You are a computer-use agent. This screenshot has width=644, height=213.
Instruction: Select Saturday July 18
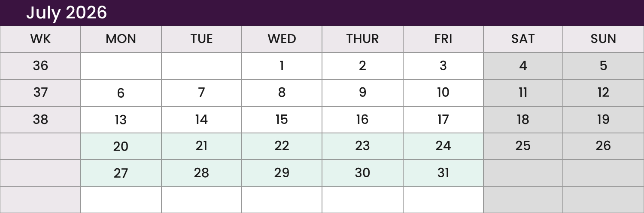point(523,120)
